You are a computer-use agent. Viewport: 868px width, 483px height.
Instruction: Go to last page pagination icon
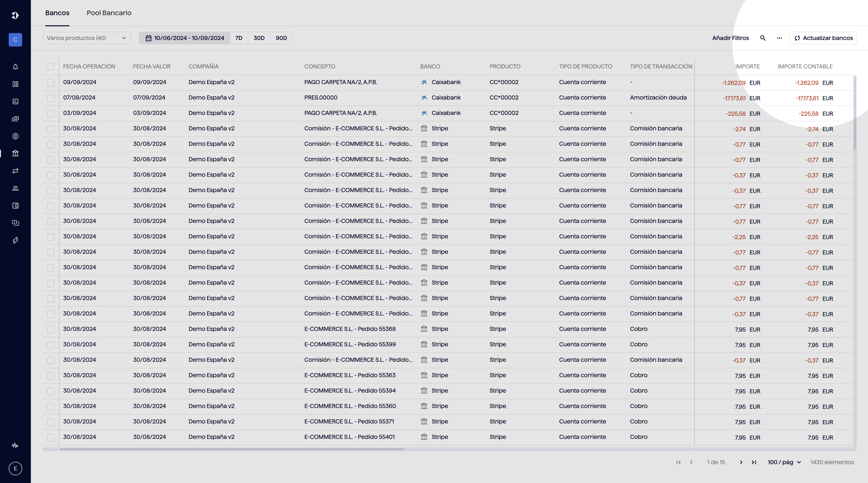click(x=754, y=463)
